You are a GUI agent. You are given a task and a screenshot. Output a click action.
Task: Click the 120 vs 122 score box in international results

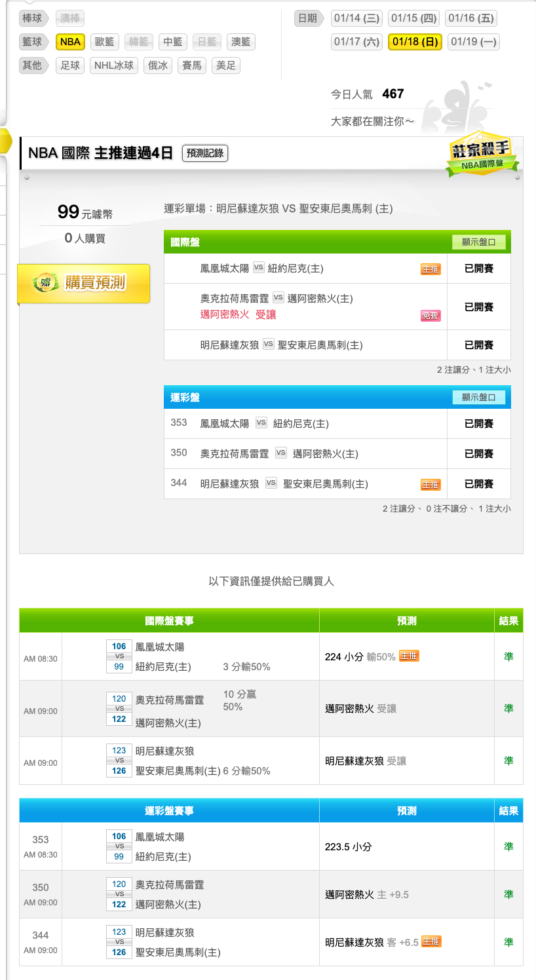[x=119, y=709]
